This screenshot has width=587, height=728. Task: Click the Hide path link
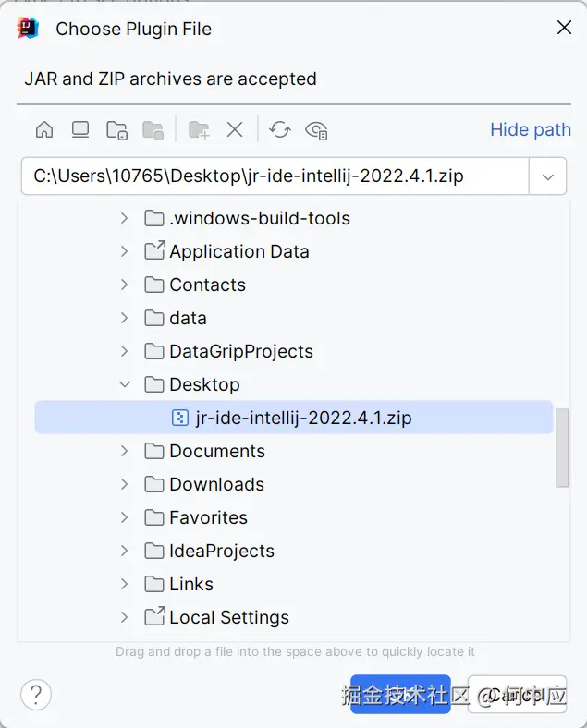[530, 129]
